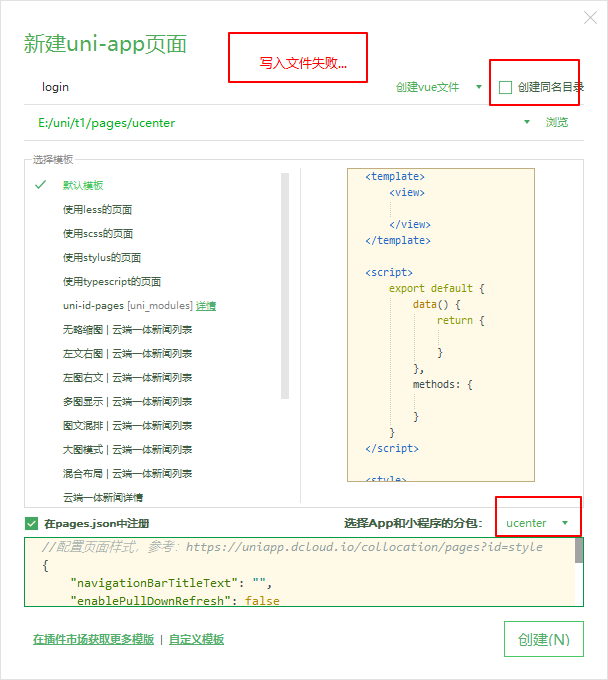Choose the 使用scss的页面 template
Viewport: 608px width, 680px height.
click(98, 234)
